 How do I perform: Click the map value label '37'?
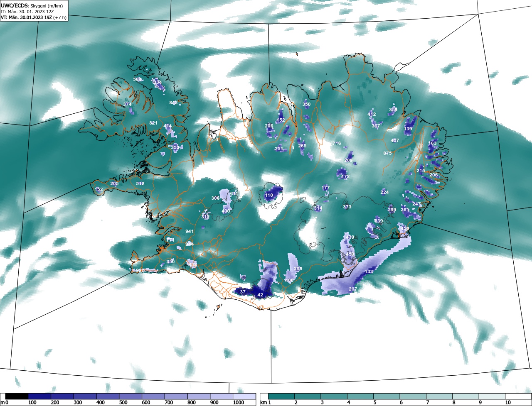coord(243,292)
